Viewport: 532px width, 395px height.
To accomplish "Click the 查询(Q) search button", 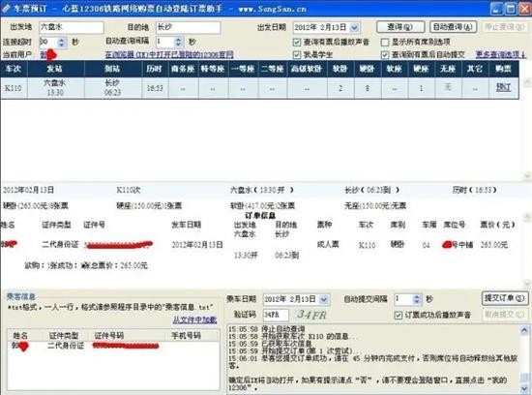I will pos(400,27).
